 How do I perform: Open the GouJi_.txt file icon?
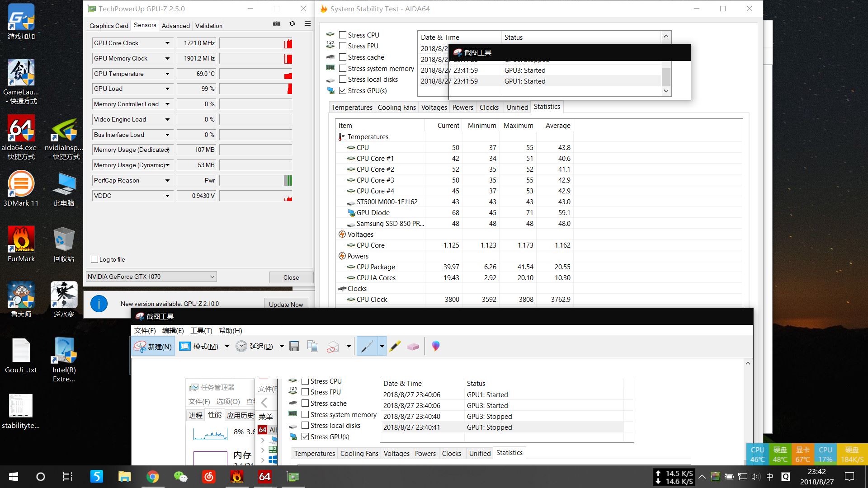click(x=21, y=356)
